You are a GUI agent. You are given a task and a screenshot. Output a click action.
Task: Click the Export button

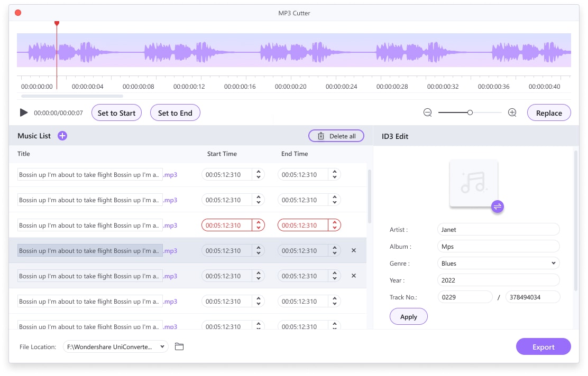pos(544,347)
